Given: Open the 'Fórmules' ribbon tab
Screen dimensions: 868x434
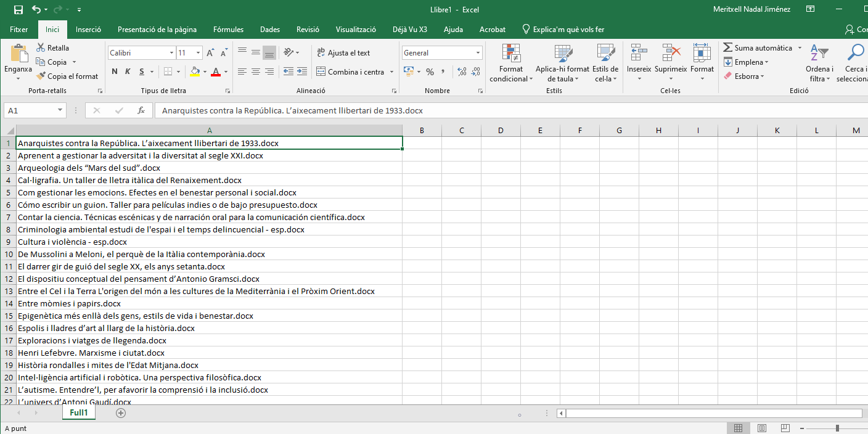Looking at the screenshot, I should tap(228, 29).
